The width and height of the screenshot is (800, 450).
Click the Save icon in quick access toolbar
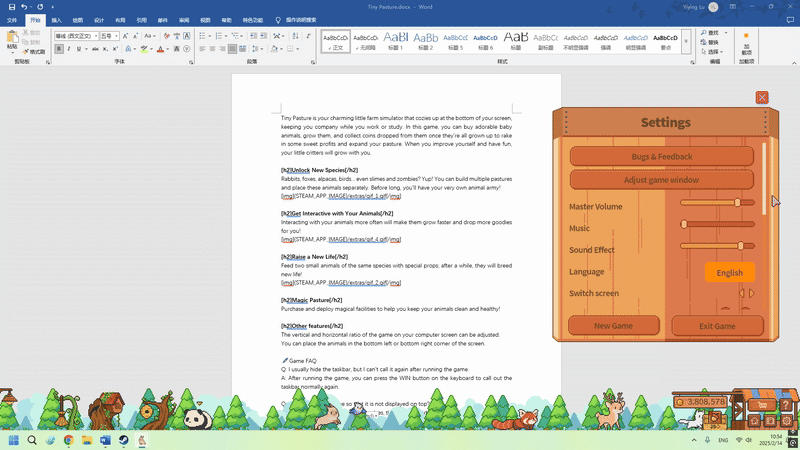point(9,6)
